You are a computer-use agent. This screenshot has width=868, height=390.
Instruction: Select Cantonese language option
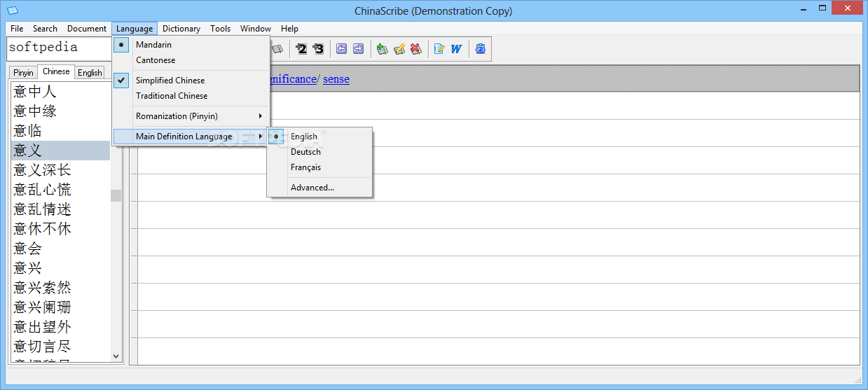tap(191, 60)
